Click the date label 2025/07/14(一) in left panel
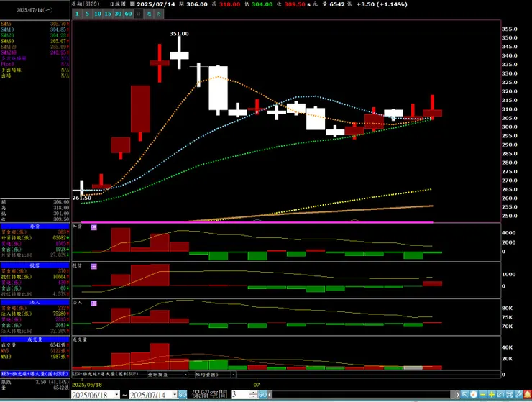The height and width of the screenshot is (402, 532). [35, 10]
